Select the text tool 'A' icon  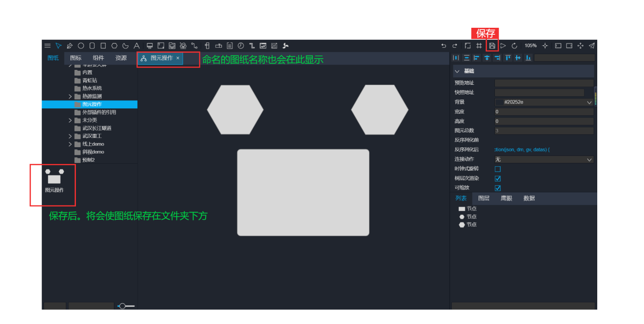tap(137, 46)
